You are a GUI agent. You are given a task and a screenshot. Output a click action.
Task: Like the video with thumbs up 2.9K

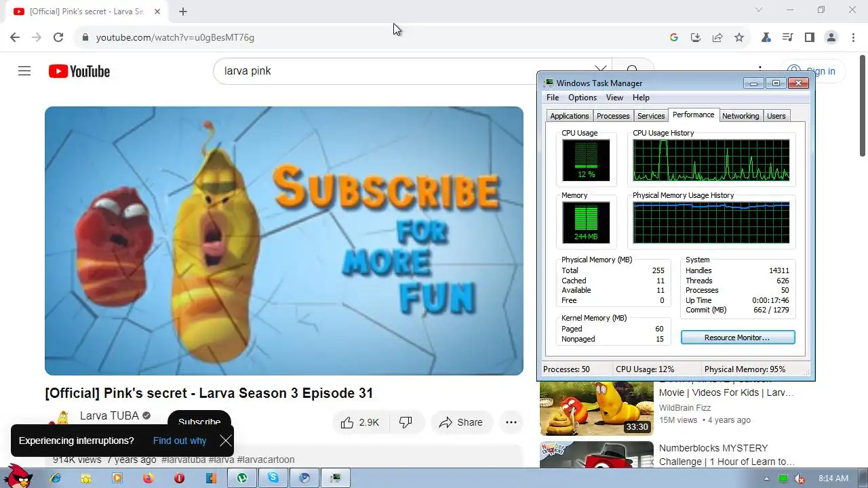(x=359, y=422)
